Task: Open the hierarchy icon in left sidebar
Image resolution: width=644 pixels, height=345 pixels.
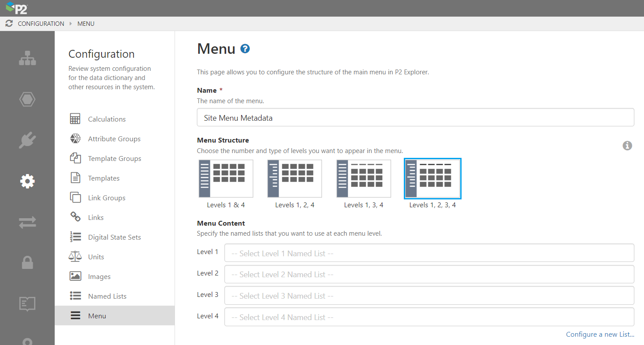Action: point(27,59)
